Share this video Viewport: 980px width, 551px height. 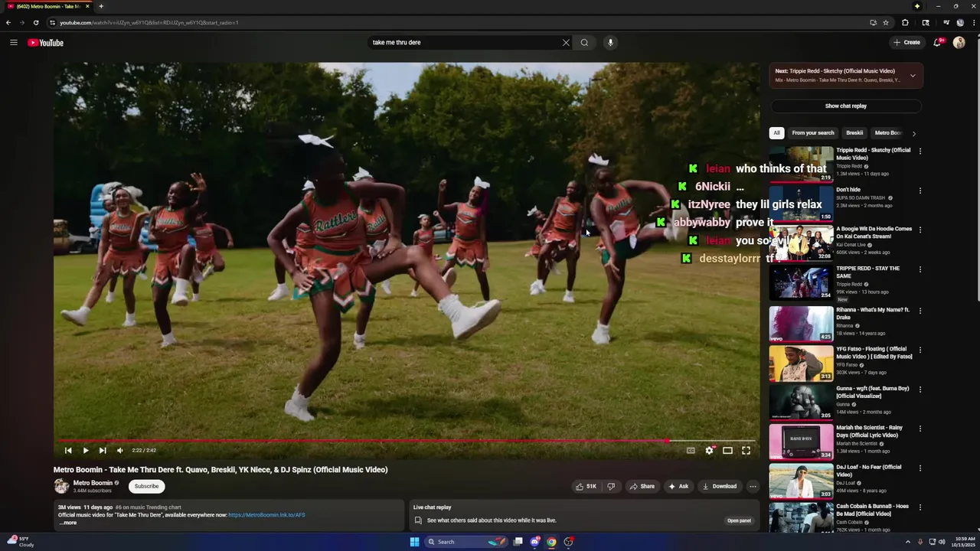pos(642,486)
